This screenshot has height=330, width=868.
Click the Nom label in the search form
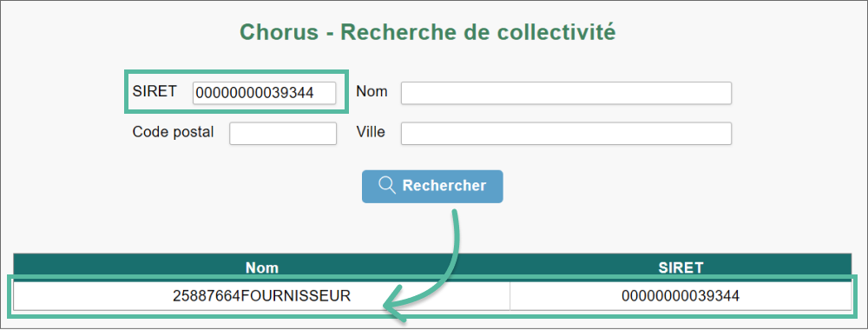[x=372, y=91]
